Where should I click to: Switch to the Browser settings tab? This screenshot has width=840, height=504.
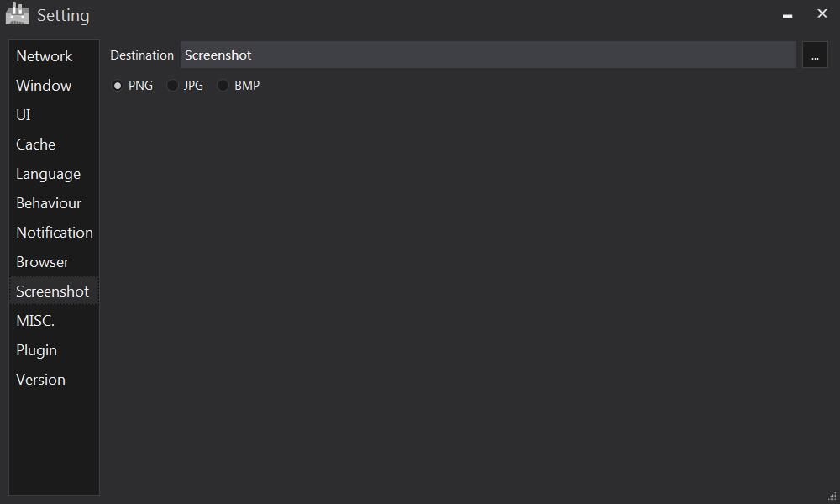[x=54, y=262]
